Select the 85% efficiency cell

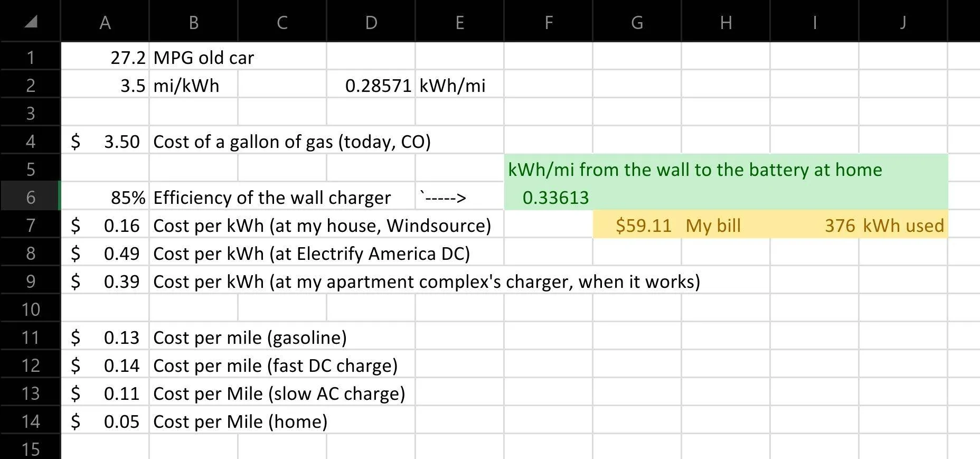pyautogui.click(x=105, y=196)
